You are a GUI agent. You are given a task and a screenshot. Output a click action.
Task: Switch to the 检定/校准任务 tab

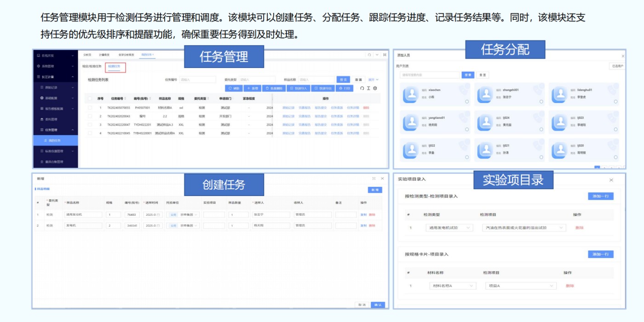coord(92,66)
